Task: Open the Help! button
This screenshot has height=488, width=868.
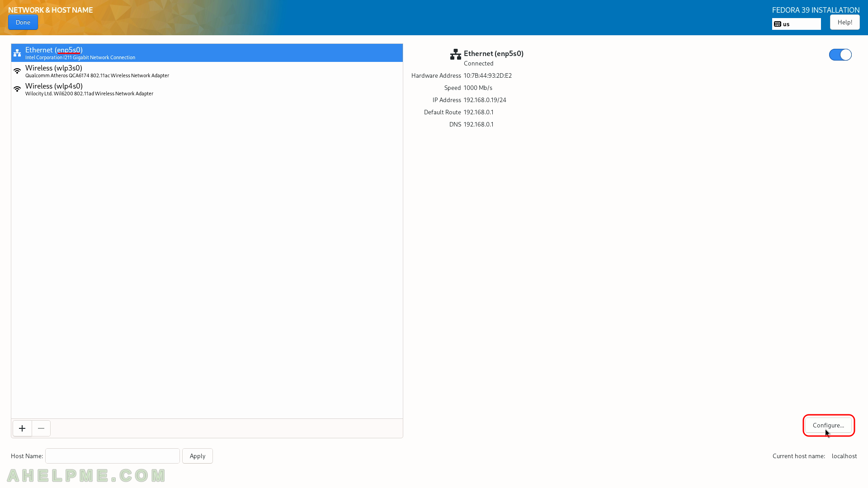Action: [844, 22]
